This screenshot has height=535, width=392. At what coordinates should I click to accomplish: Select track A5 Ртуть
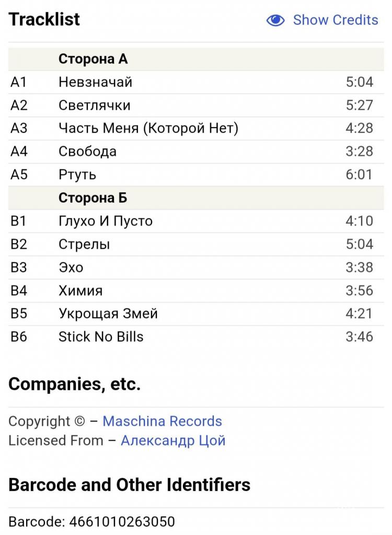coord(196,175)
